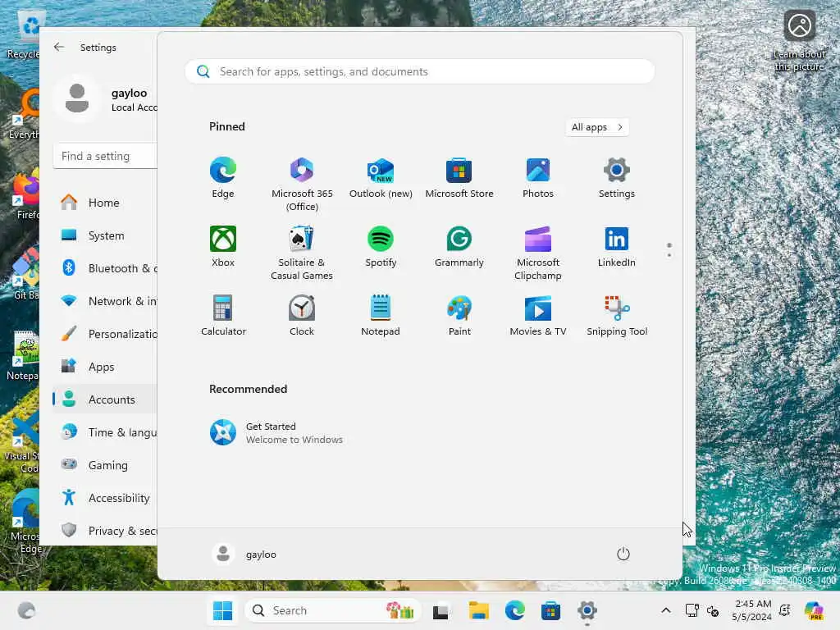Show hidden tray icons chevron

(665, 610)
